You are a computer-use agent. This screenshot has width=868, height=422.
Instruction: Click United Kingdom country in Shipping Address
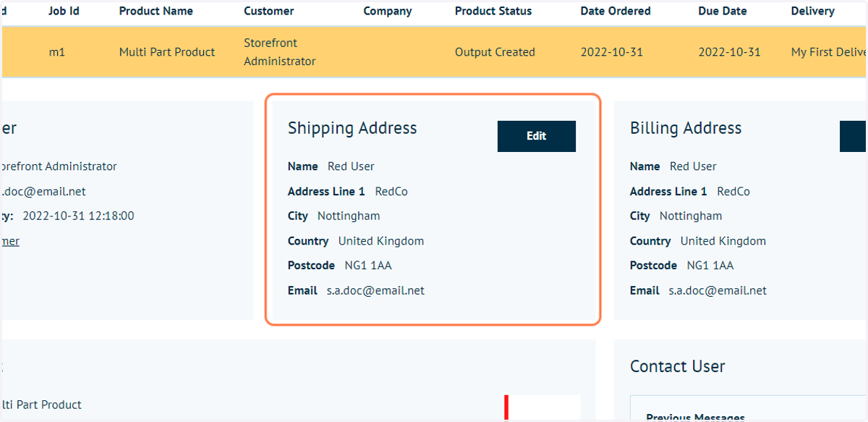click(x=381, y=241)
